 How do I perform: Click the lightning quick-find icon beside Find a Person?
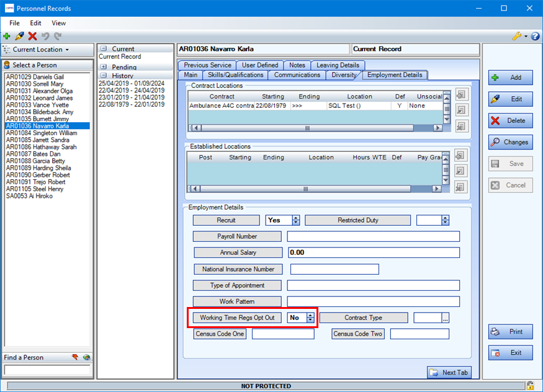click(x=76, y=357)
